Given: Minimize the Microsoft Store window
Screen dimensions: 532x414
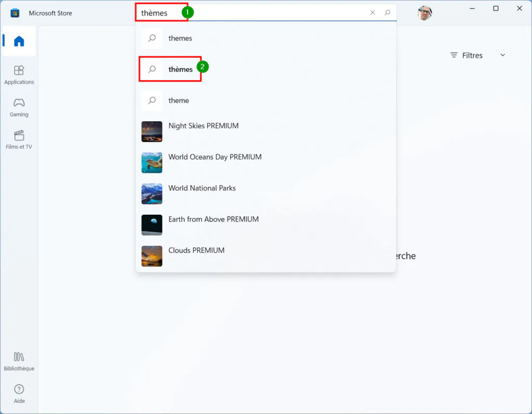Looking at the screenshot, I should (472, 8).
